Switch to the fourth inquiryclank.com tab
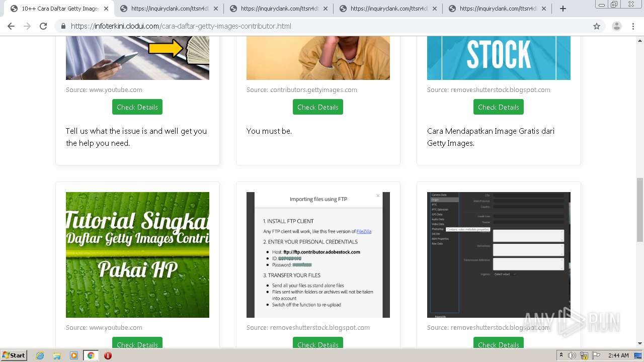This screenshot has height=362, width=644. coord(498,9)
